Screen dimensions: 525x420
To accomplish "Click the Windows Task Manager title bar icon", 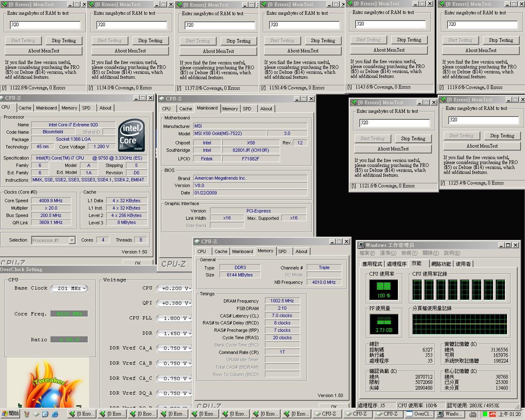I will point(361,245).
